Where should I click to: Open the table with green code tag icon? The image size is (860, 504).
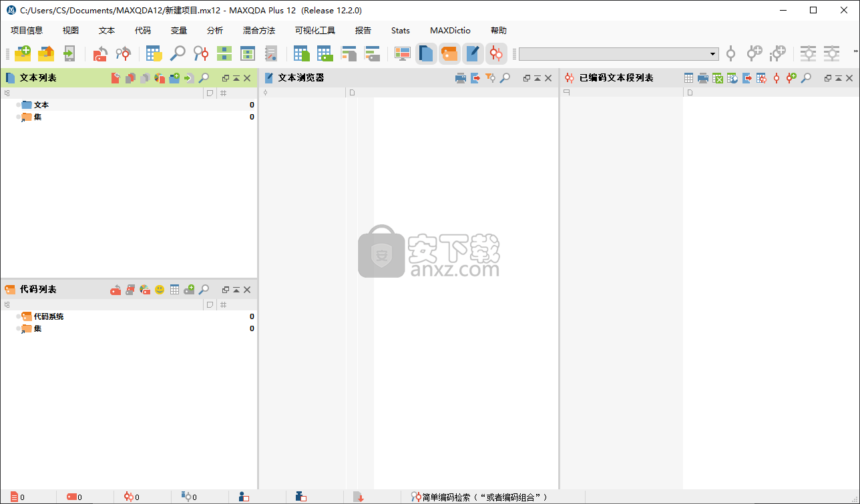pyautogui.click(x=325, y=53)
